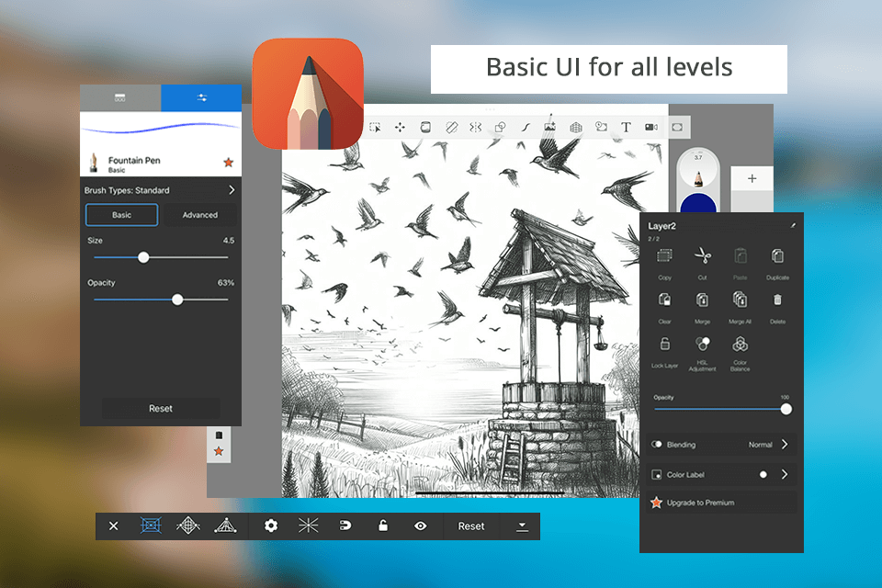Select three-point perspective mode
Image resolution: width=882 pixels, height=588 pixels.
click(225, 526)
